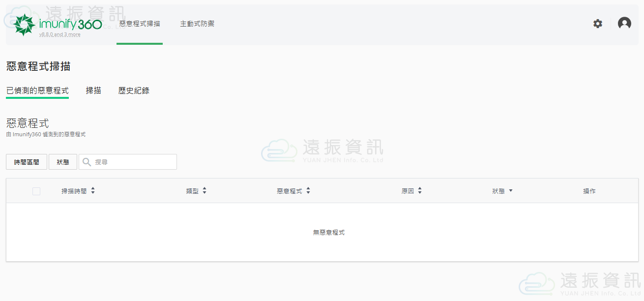Switch to the 主動式防禦 top tab
Viewport: 644px width, 301px height.
(197, 24)
